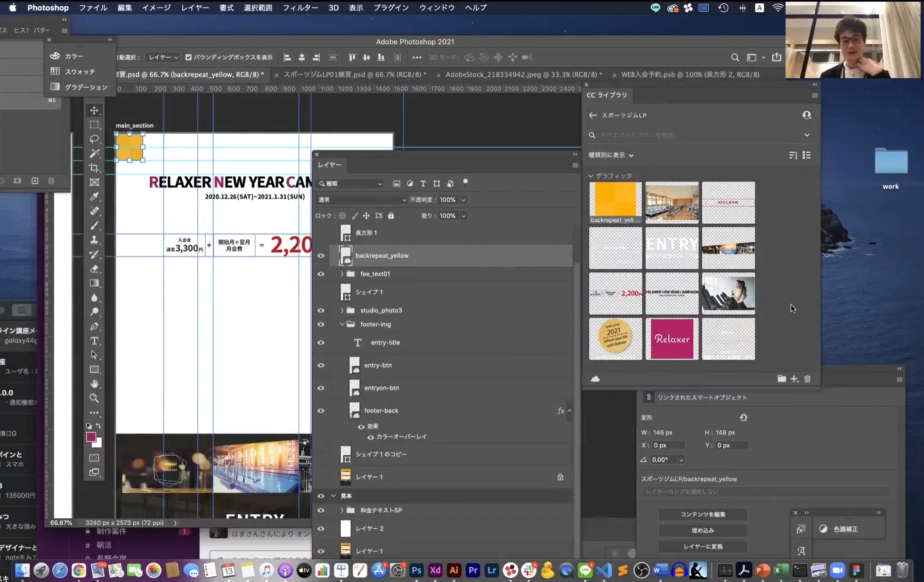
Task: Select the Pen tool
Action: coord(94,326)
